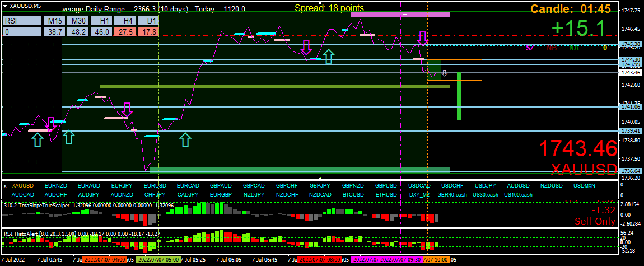Select the US30.cash index symbol
The width and height of the screenshot is (644, 266).
coord(485,194)
